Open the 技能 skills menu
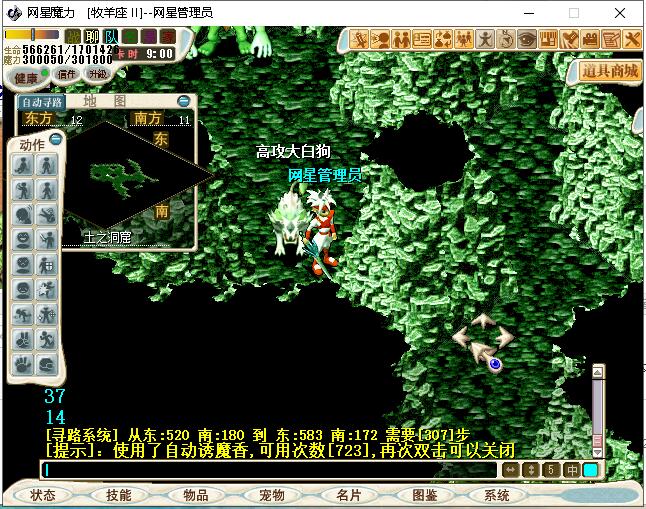Image resolution: width=646 pixels, height=509 pixels. click(x=119, y=495)
